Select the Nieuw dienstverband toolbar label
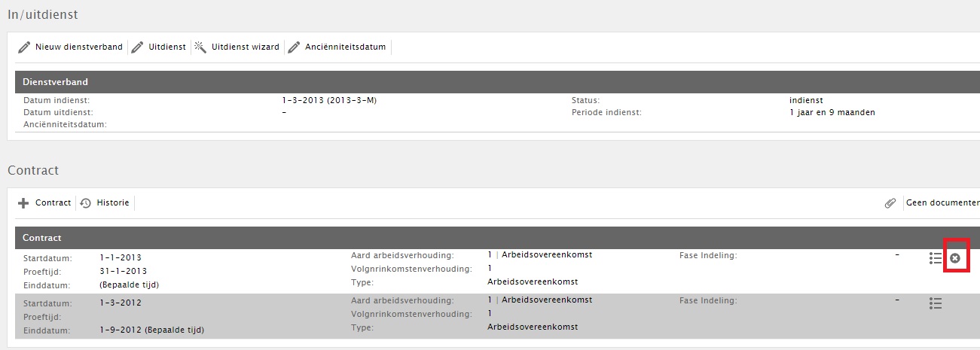This screenshot has height=350, width=980. click(x=79, y=47)
